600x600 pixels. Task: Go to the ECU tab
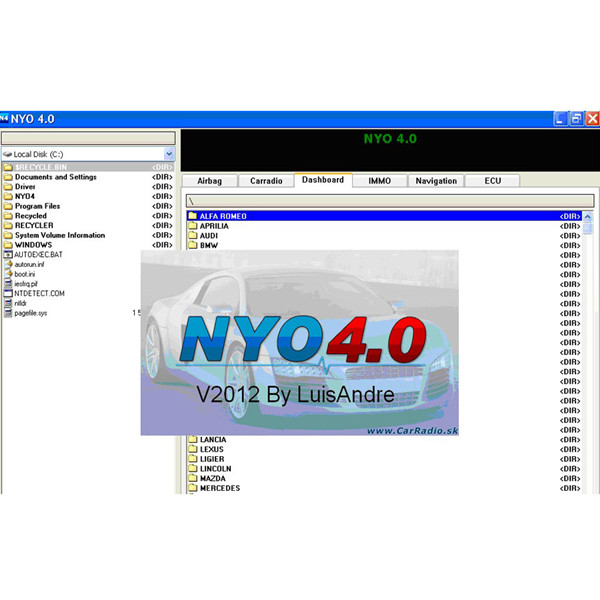492,181
